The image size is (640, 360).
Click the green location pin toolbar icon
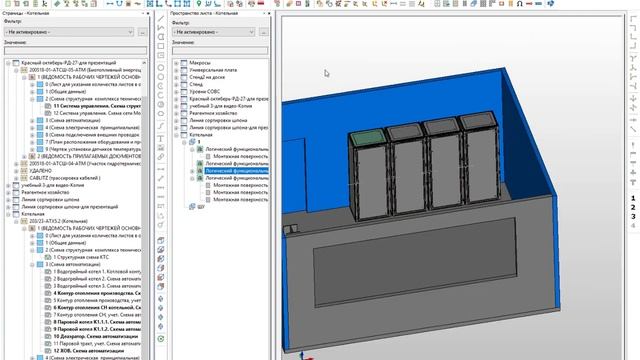click(199, 4)
